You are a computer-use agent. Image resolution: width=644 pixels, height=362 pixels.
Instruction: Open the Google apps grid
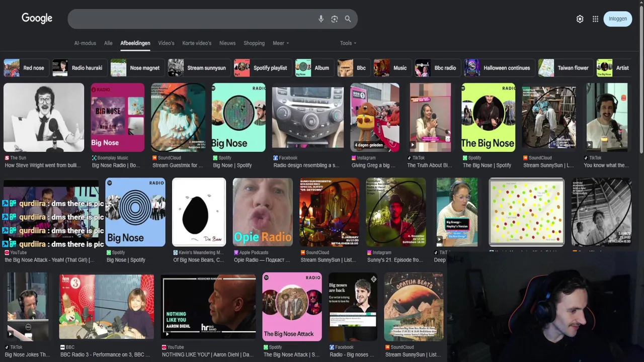[595, 19]
